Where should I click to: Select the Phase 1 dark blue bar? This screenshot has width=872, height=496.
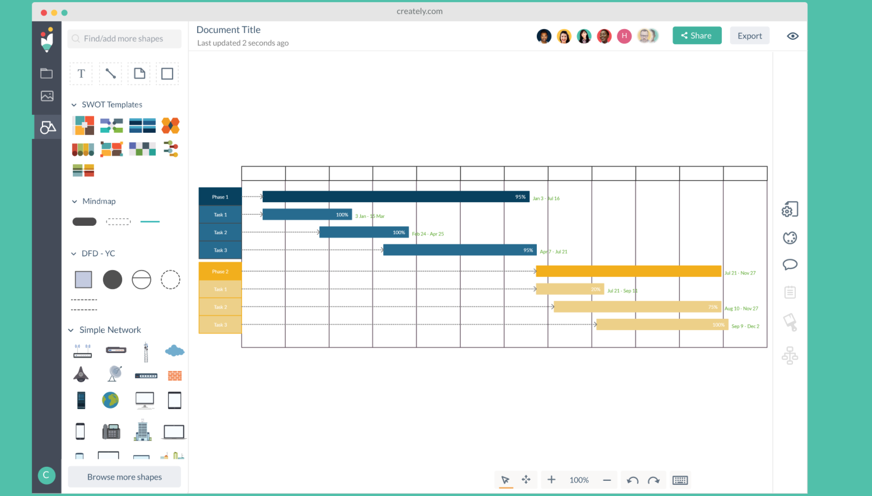pos(395,196)
